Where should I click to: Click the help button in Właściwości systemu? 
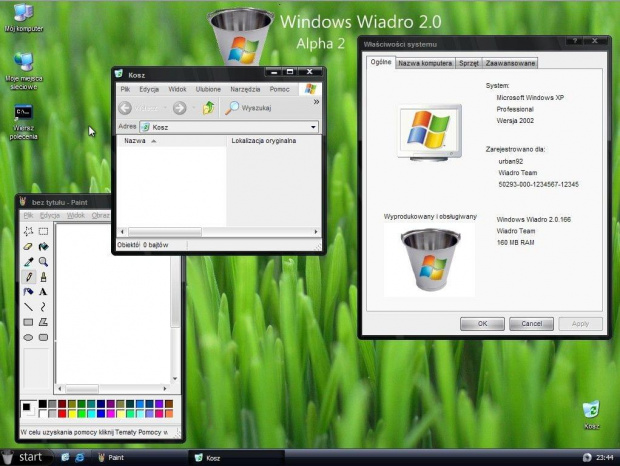coord(575,41)
